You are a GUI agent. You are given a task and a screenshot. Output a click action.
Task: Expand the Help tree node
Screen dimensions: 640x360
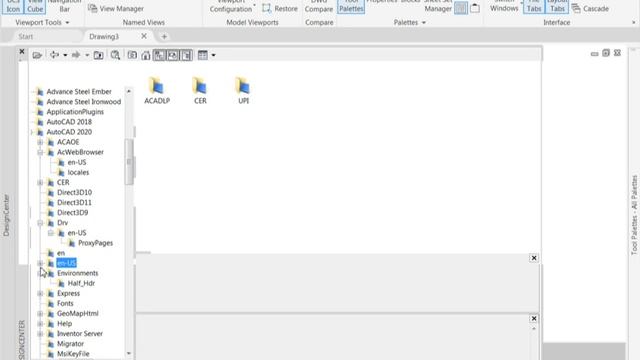click(40, 324)
